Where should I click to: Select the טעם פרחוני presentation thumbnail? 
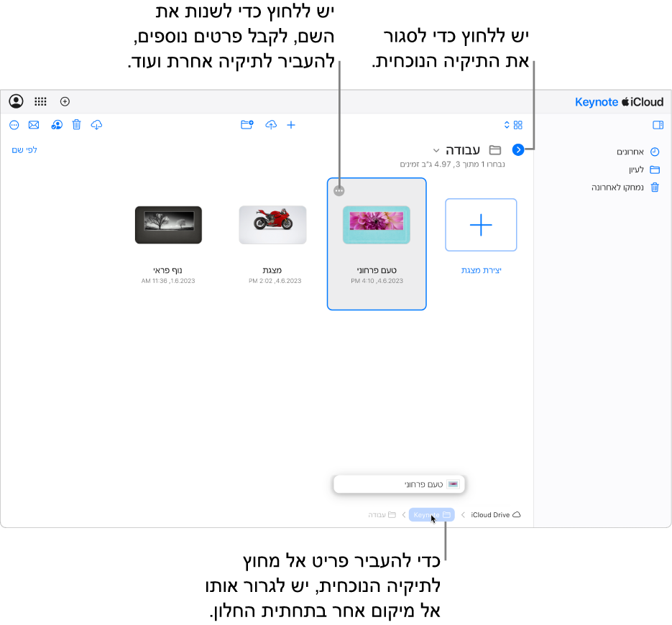pyautogui.click(x=377, y=225)
